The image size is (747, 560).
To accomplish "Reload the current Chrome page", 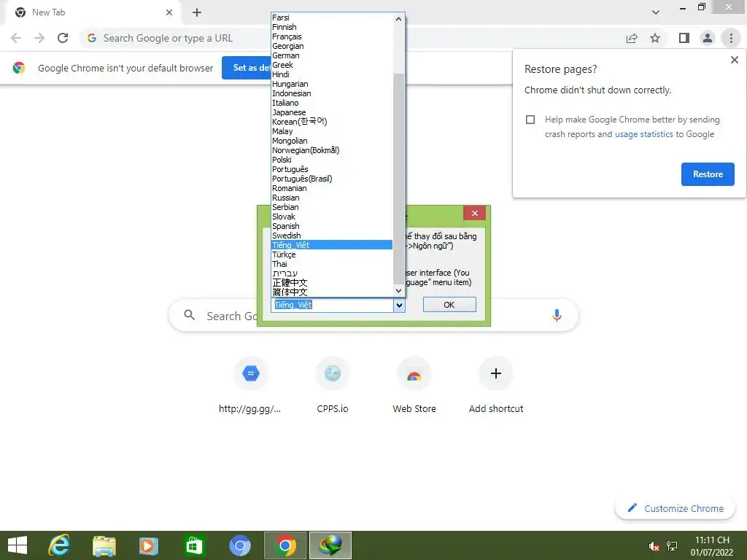I will [x=63, y=38].
